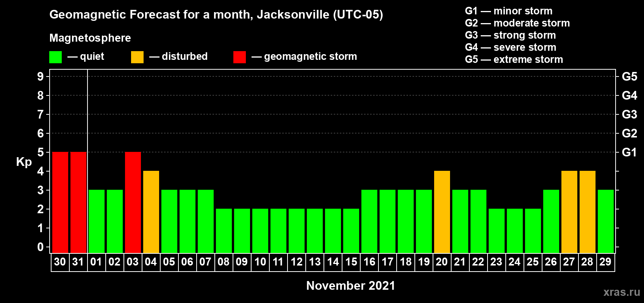
Task: Select the orange bar for day 27
Action: pyautogui.click(x=569, y=212)
